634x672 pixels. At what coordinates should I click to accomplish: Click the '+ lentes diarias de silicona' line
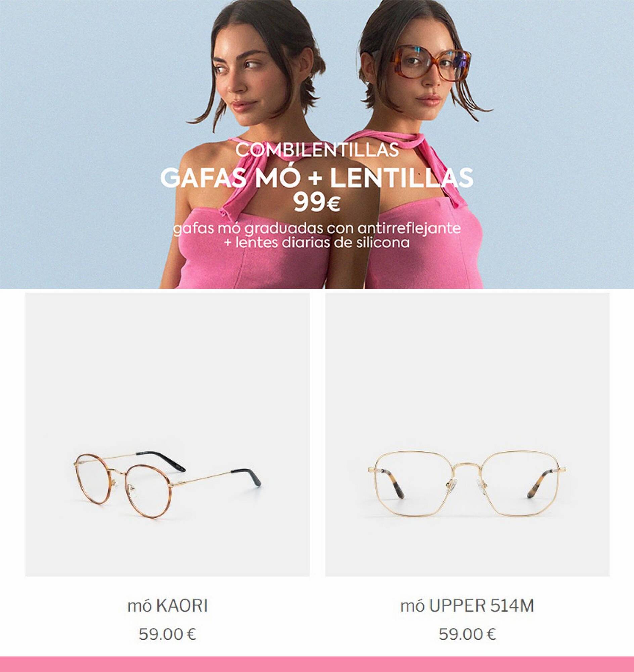tap(317, 242)
